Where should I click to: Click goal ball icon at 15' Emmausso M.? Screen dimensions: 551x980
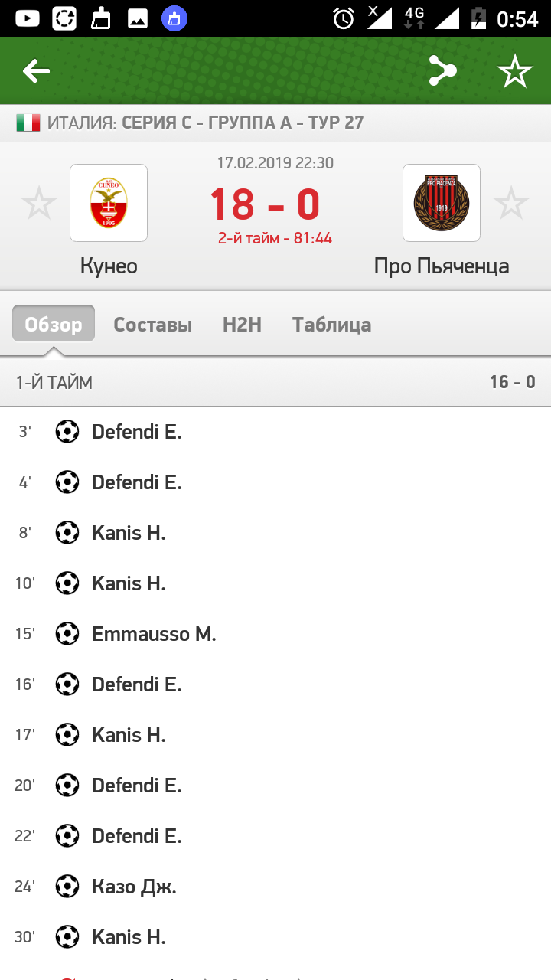67,634
